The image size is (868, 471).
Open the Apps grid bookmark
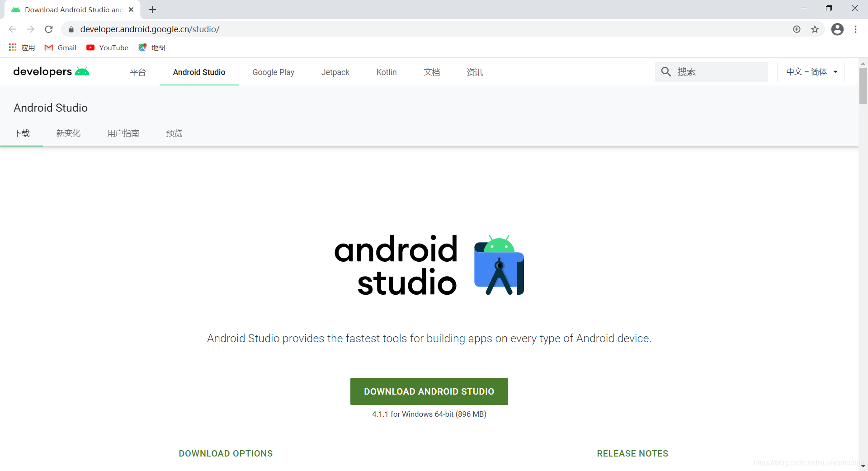point(22,47)
